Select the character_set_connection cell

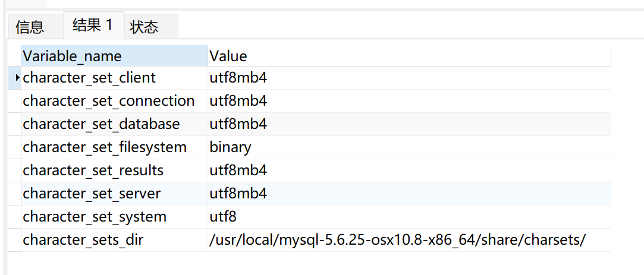pos(109,101)
